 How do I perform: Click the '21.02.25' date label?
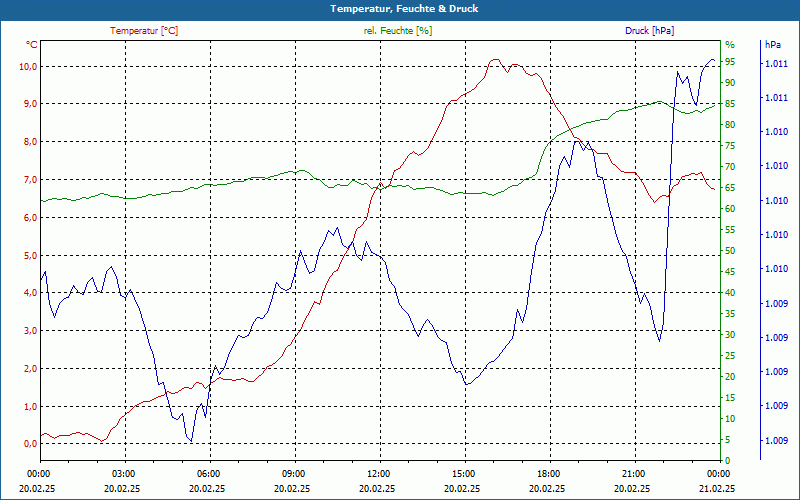click(717, 488)
